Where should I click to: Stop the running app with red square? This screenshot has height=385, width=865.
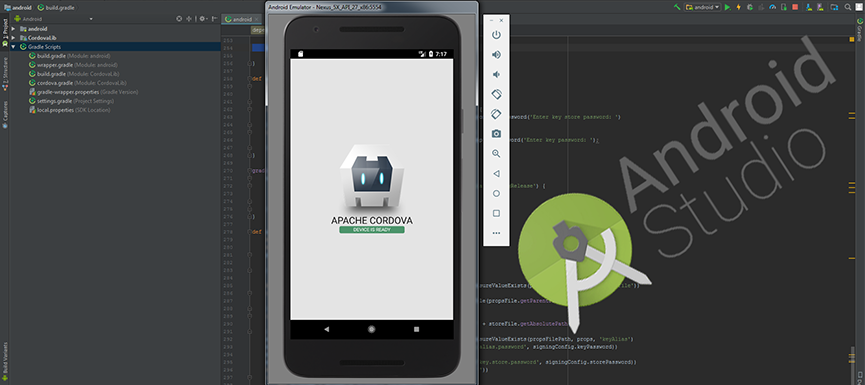tap(795, 7)
